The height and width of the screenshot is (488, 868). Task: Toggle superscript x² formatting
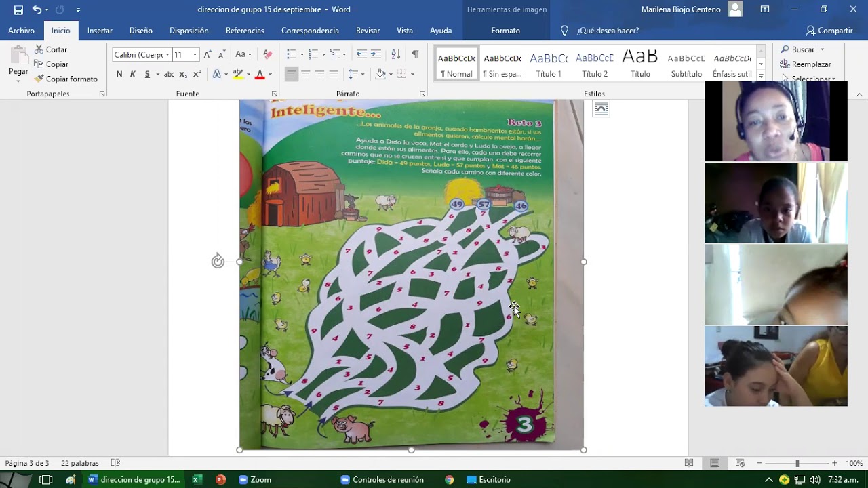coord(197,74)
